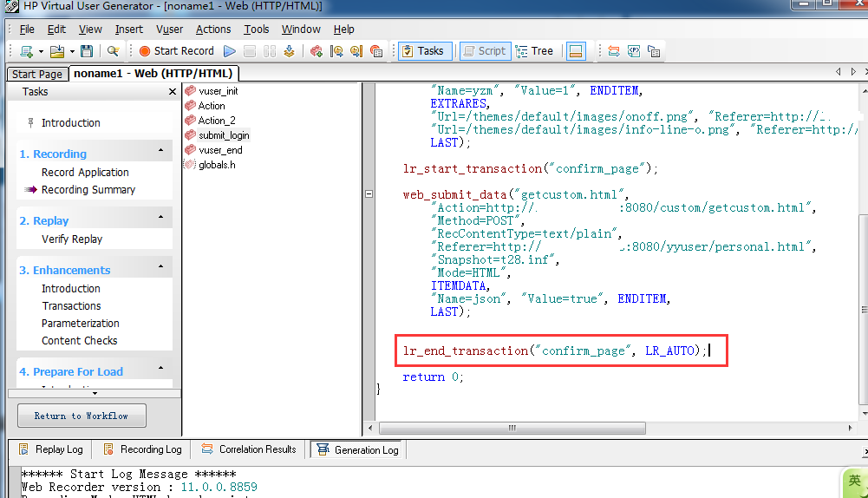Image resolution: width=868 pixels, height=498 pixels.
Task: Open the Vuser menu
Action: tap(169, 29)
